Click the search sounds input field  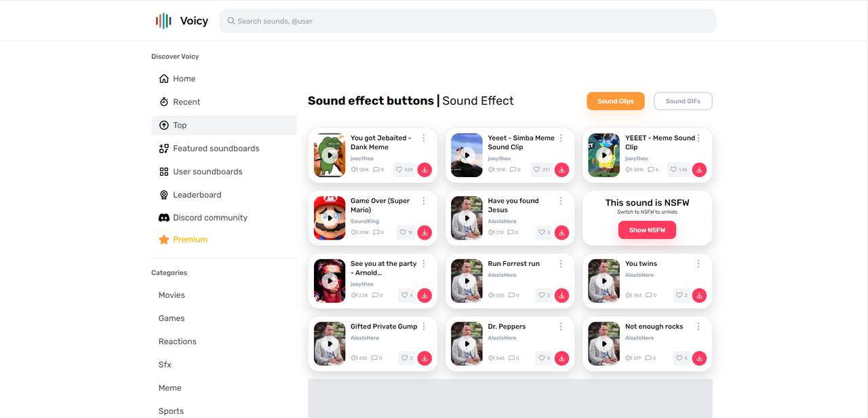468,21
